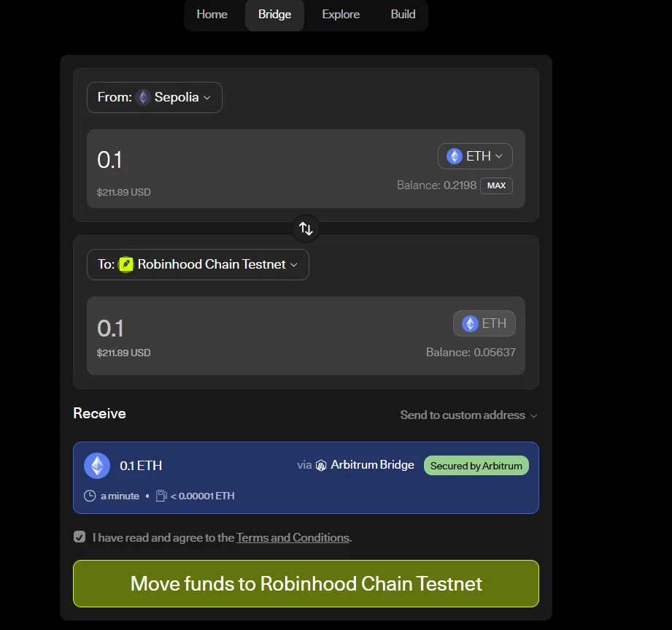
Task: Click destination Balance: 0.05637 text
Action: [471, 353]
